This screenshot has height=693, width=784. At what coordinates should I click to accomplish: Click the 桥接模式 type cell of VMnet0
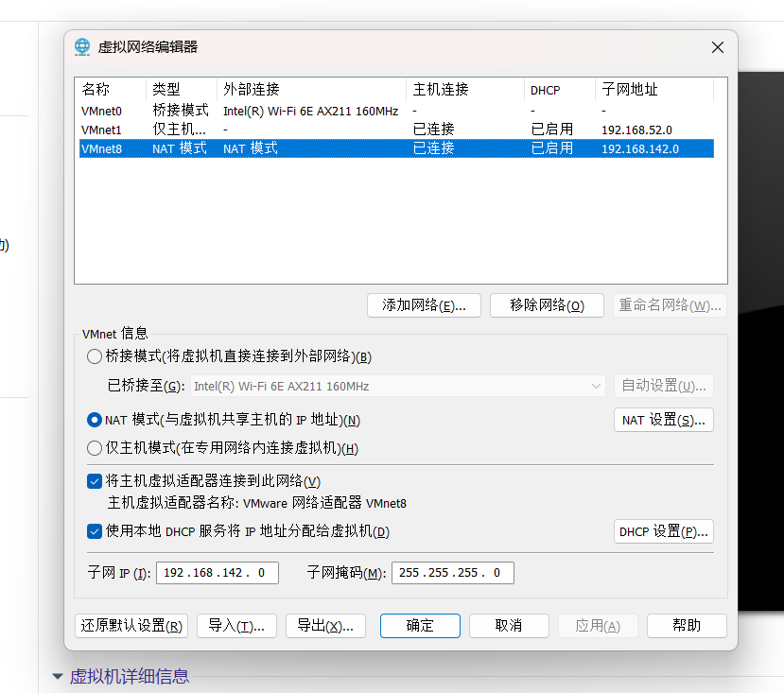[x=181, y=111]
